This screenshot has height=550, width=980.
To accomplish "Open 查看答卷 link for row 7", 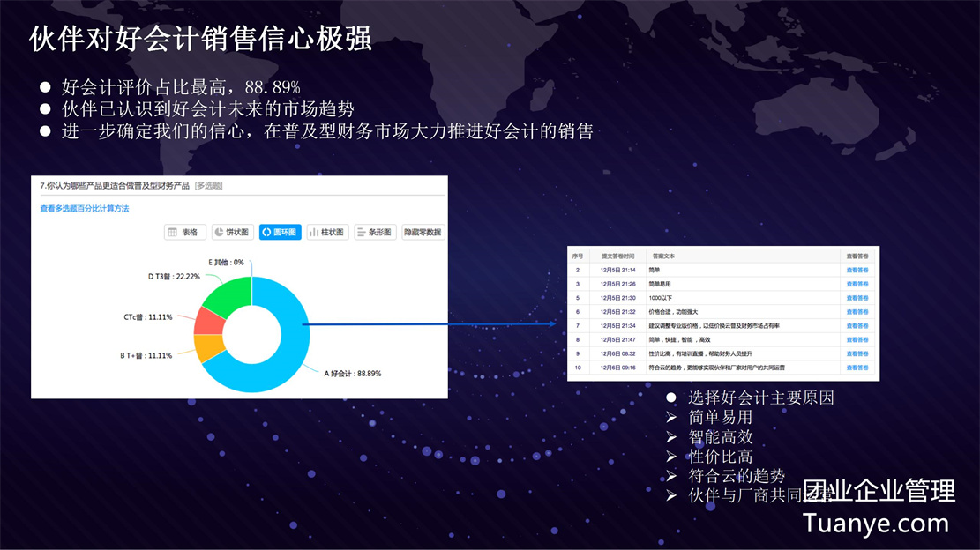I will [x=857, y=326].
